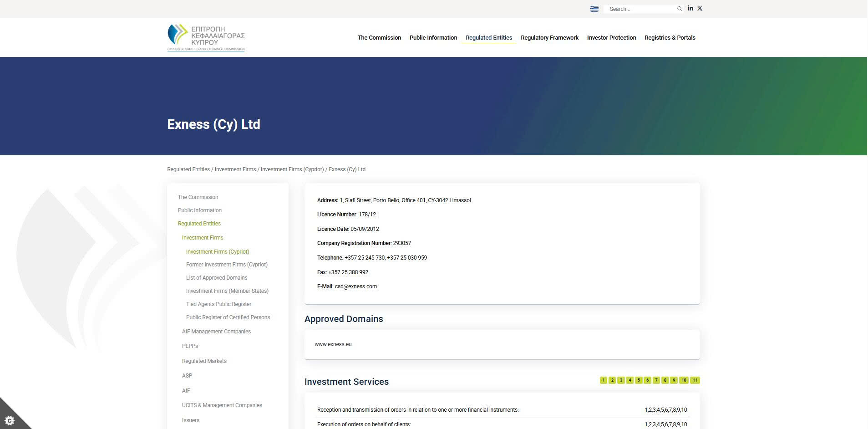
Task: Open Public Information top menu
Action: click(433, 38)
